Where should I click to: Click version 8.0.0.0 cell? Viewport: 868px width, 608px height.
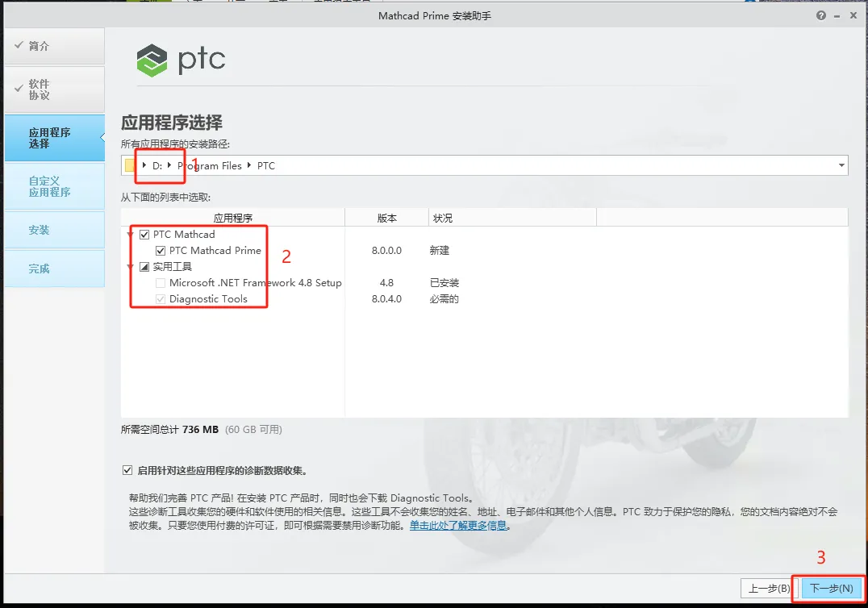[x=386, y=251]
